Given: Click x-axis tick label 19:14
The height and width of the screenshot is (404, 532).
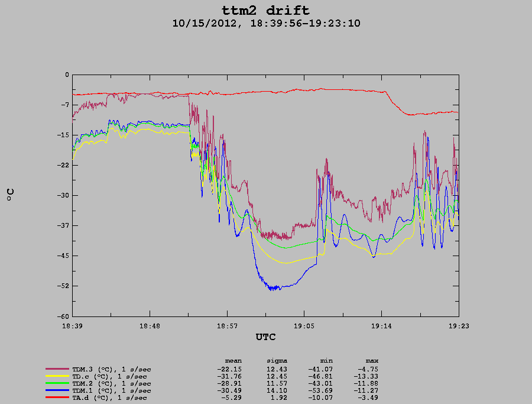Looking at the screenshot, I should tap(381, 327).
